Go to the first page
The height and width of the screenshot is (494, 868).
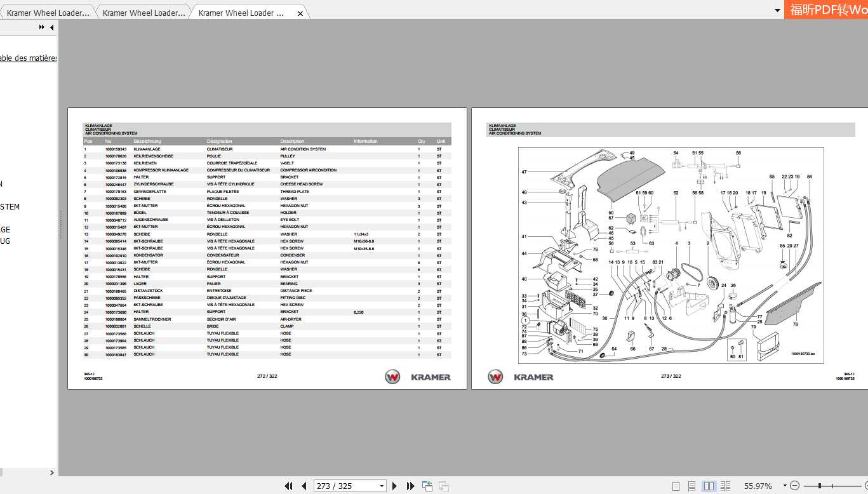(x=288, y=486)
